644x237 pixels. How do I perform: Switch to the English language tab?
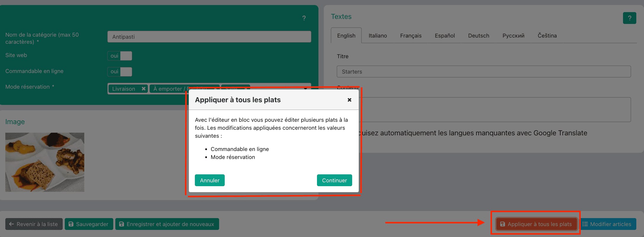click(x=346, y=35)
